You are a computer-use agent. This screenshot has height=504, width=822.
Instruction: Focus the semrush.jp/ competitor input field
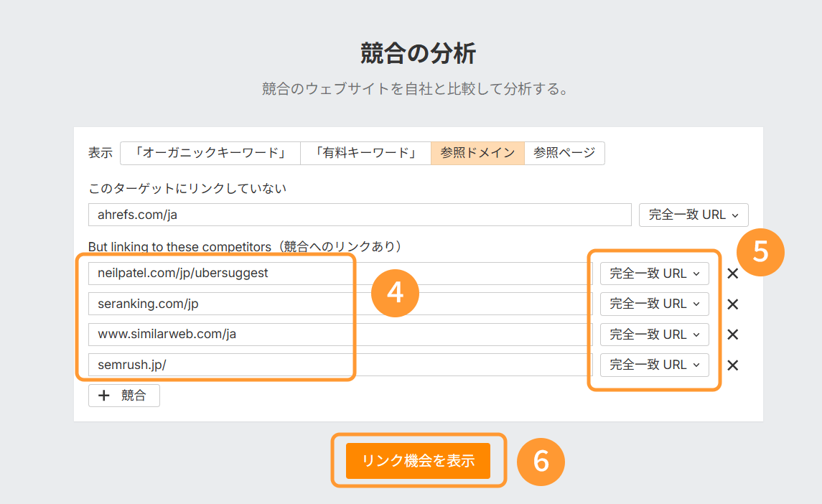click(337, 365)
